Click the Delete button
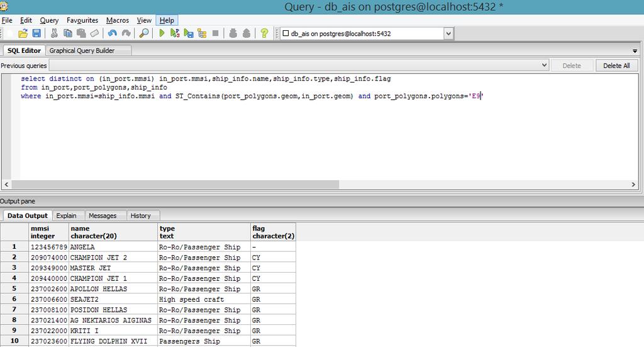 point(572,65)
